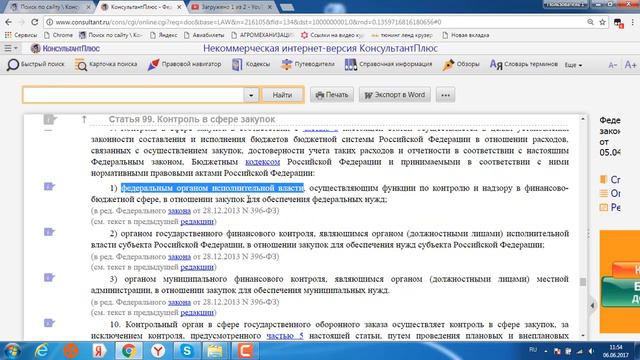Go back in browser
The height and width of the screenshot is (360, 640).
[x=9, y=22]
